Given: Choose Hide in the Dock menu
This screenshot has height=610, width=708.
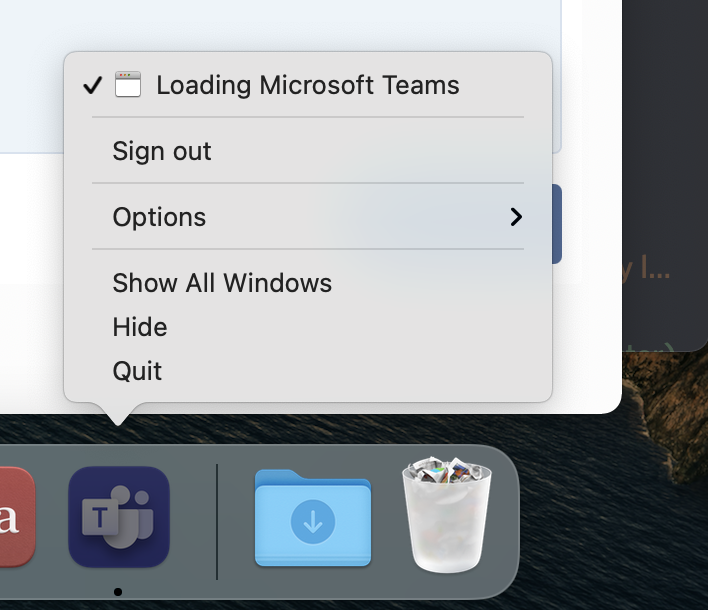Looking at the screenshot, I should click(x=308, y=327).
